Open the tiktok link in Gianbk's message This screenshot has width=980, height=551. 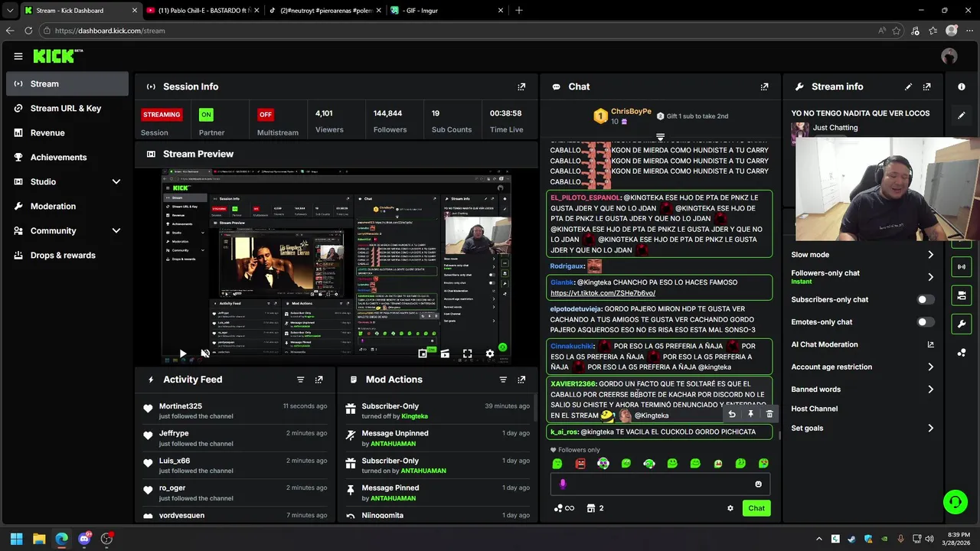(603, 293)
